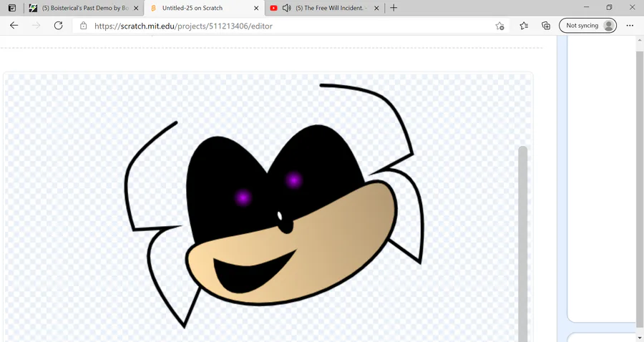The width and height of the screenshot is (644, 342).
Task: Minimize the browser window
Action: click(x=586, y=7)
